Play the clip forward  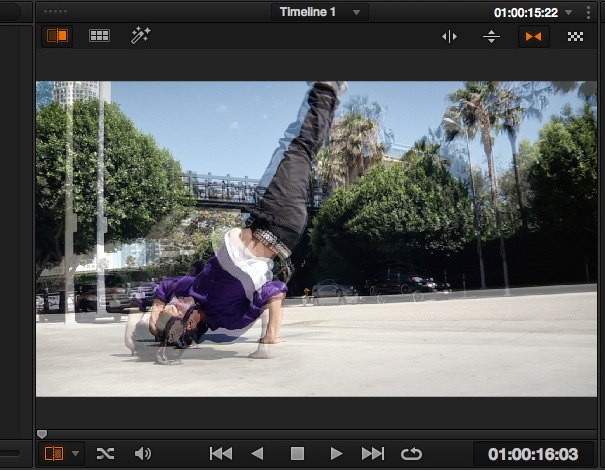tap(336, 454)
